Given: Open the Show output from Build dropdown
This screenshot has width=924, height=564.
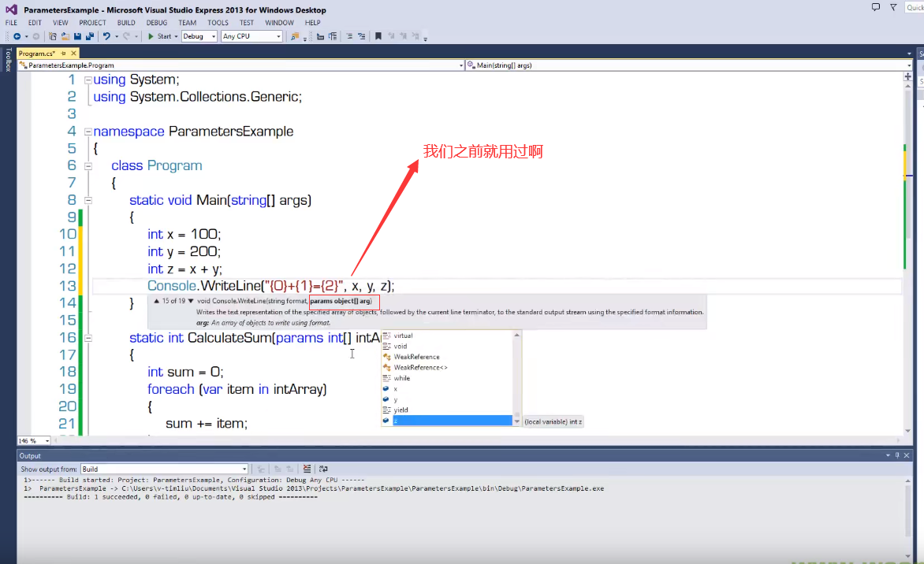Looking at the screenshot, I should pos(165,469).
